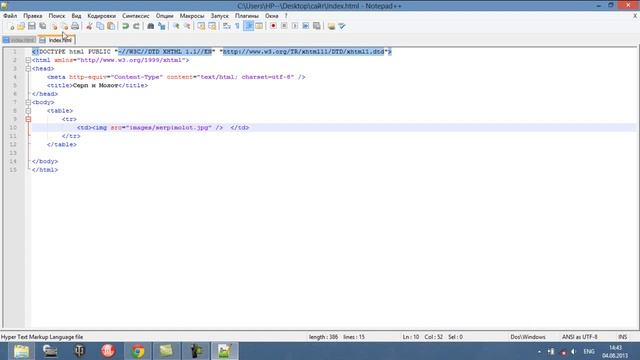Click the Paste clipboard toolbar icon

click(111, 26)
